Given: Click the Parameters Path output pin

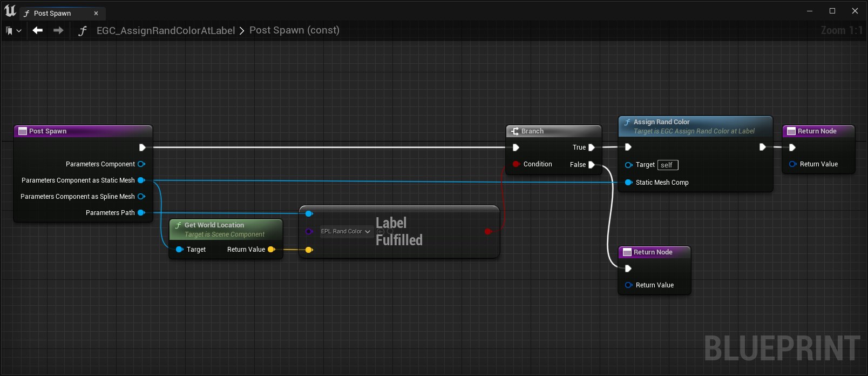Looking at the screenshot, I should click(x=141, y=213).
